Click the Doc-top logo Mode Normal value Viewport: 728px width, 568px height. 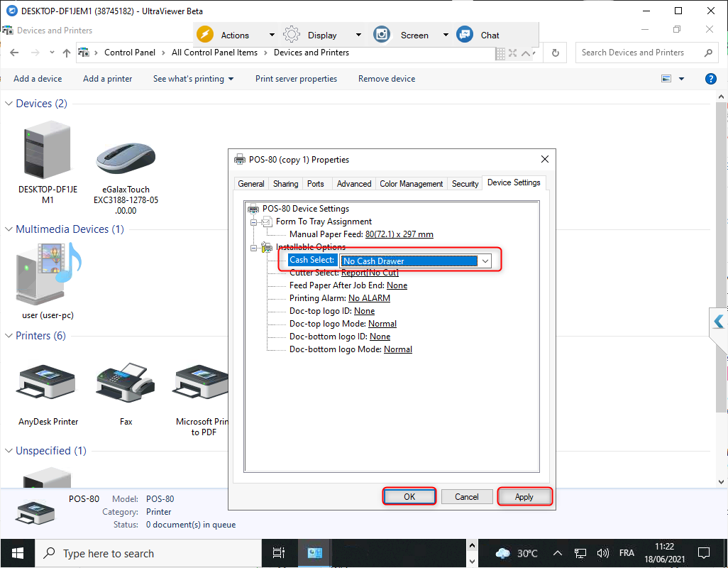382,324
